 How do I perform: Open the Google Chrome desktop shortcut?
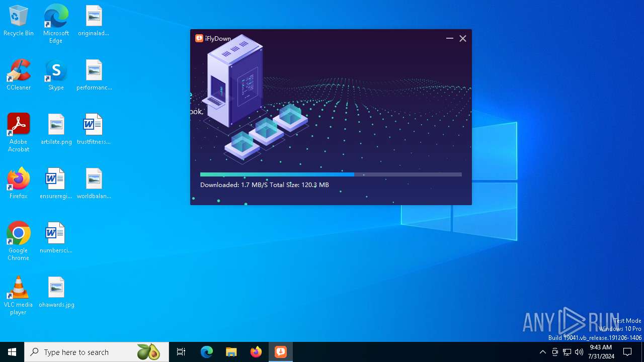click(19, 241)
